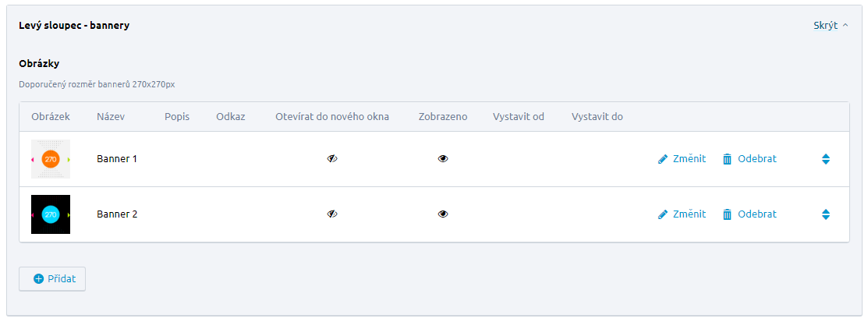Toggle the new window eye icon for Banner 2

click(x=332, y=214)
